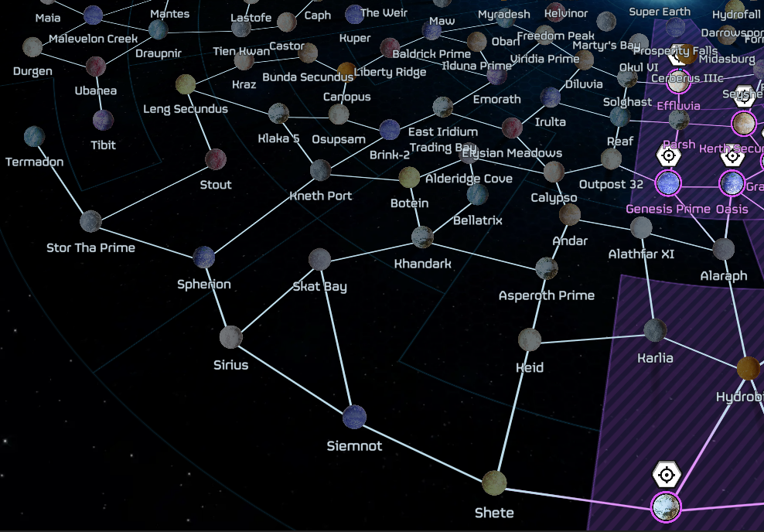Image resolution: width=764 pixels, height=532 pixels.
Task: Select the Termadon planet
Action: coord(34,136)
